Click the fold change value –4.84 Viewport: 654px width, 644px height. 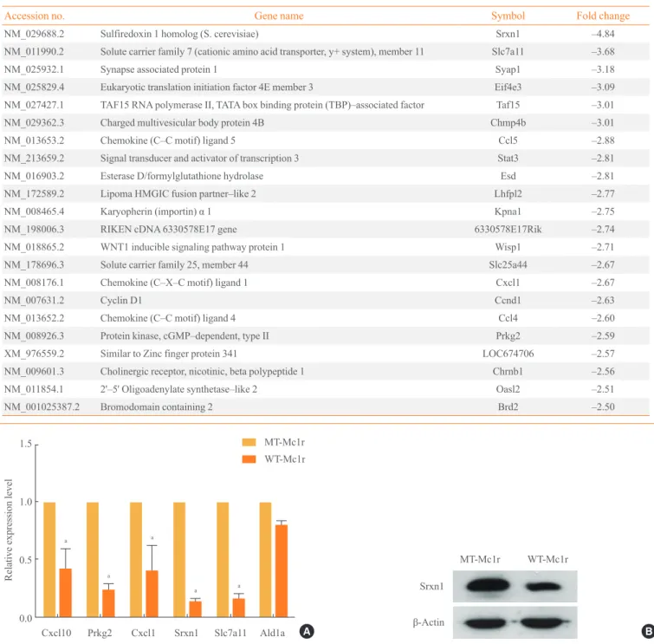point(603,34)
